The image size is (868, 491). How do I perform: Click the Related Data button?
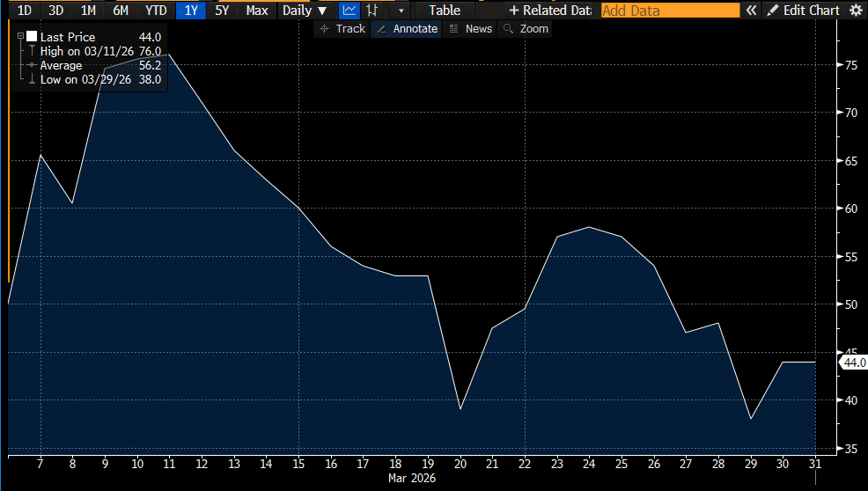tap(549, 10)
